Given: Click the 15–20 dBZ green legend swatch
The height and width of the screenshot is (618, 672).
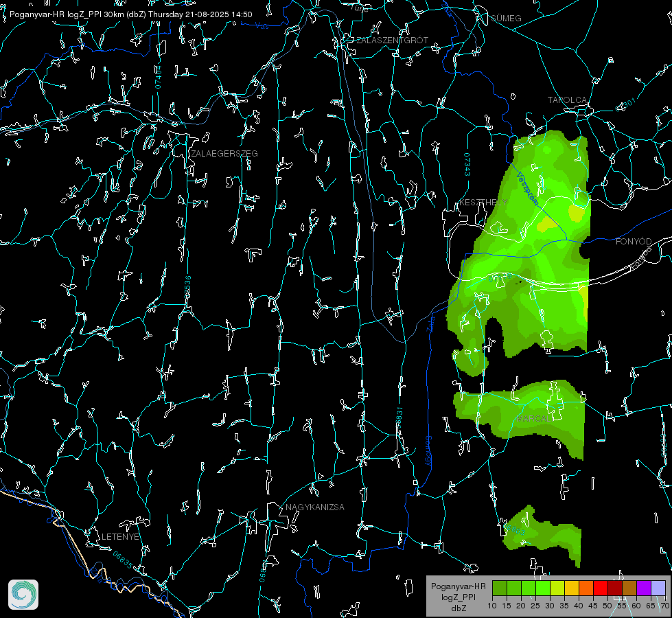Looking at the screenshot, I should [x=514, y=588].
